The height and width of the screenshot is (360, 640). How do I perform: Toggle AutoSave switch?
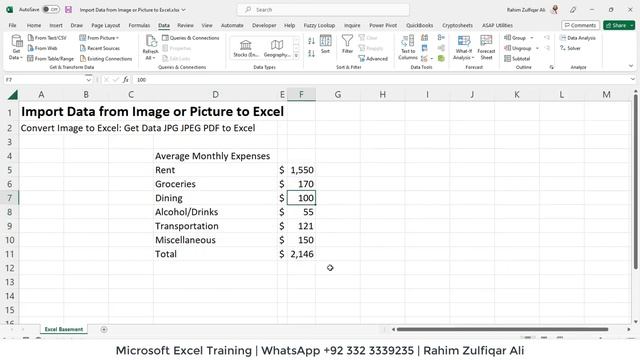point(51,9)
